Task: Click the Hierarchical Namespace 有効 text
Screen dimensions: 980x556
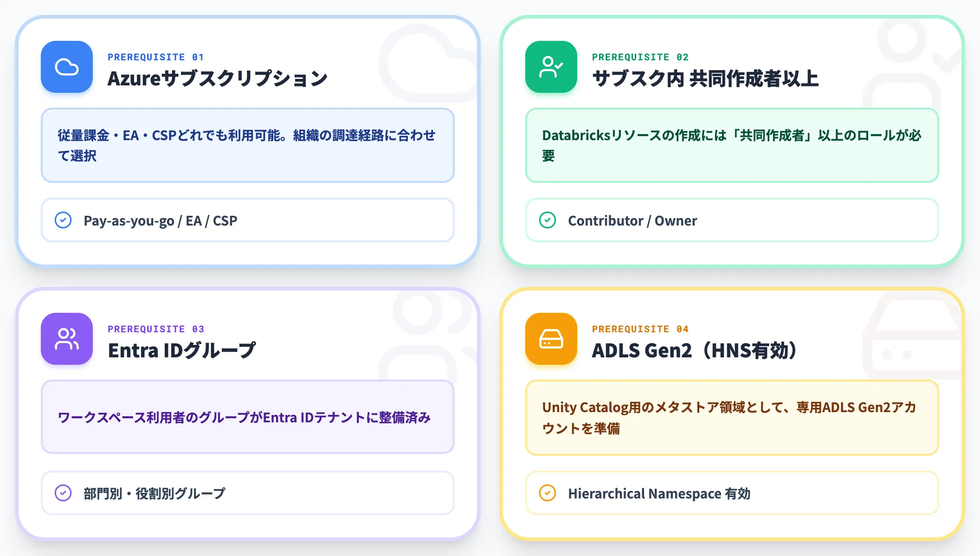Action: click(x=659, y=493)
